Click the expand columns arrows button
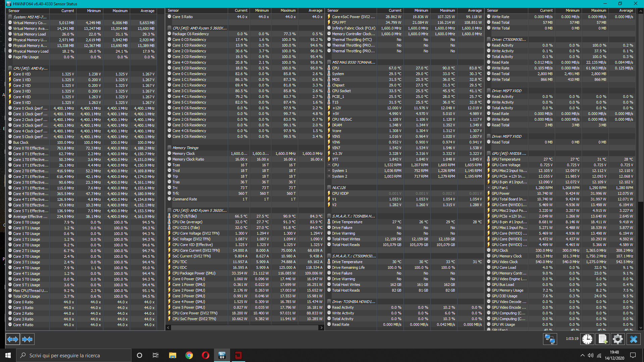This screenshot has height=362, width=644. (13, 339)
